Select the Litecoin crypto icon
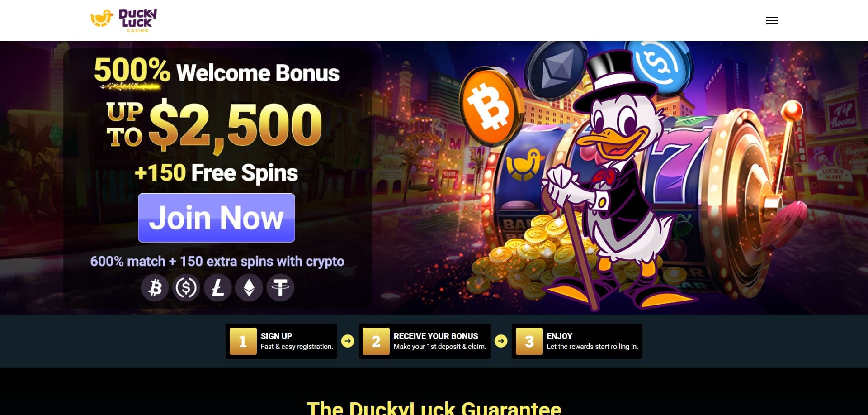Screen dimensions: 868x415 click(218, 287)
